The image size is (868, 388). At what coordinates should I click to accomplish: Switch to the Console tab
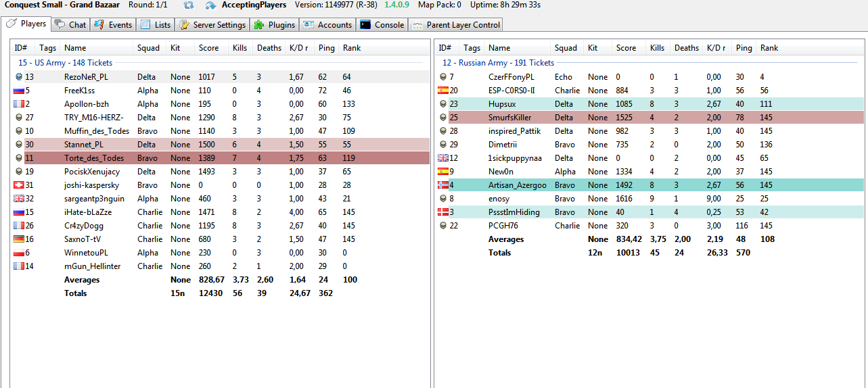tap(382, 25)
